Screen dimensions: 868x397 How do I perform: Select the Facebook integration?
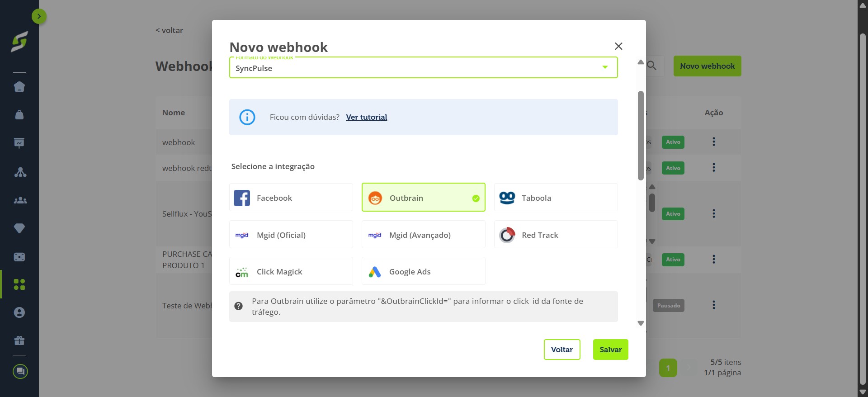click(x=291, y=197)
